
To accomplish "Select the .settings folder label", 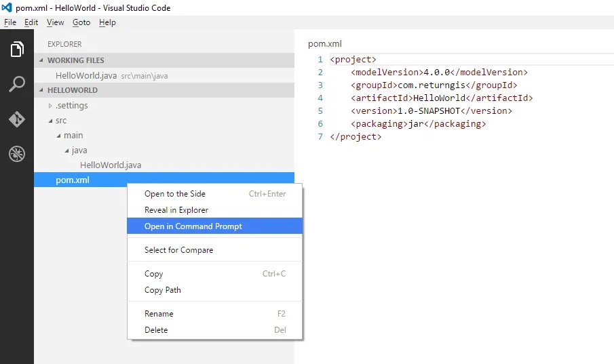I will pos(72,106).
